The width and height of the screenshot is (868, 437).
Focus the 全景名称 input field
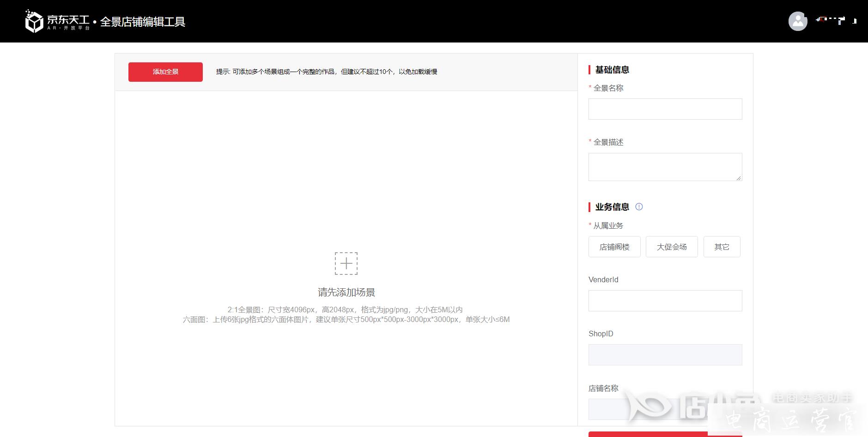click(x=665, y=109)
